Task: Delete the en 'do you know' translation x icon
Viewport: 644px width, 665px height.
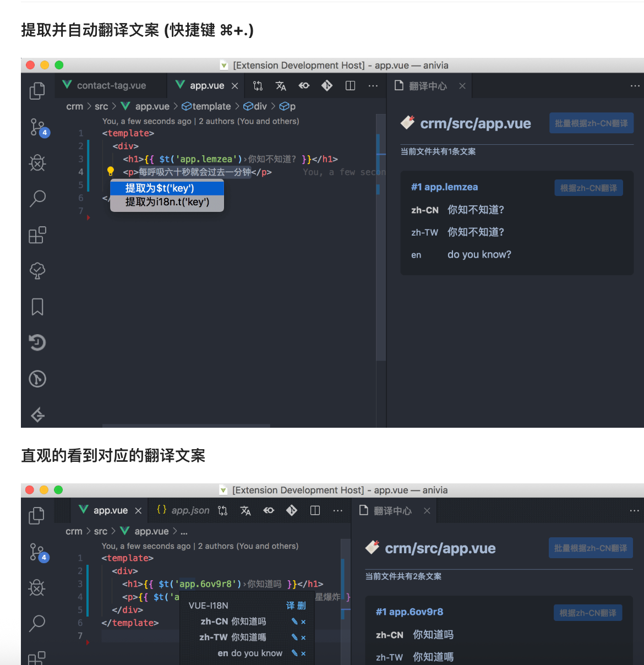Action: 303,653
